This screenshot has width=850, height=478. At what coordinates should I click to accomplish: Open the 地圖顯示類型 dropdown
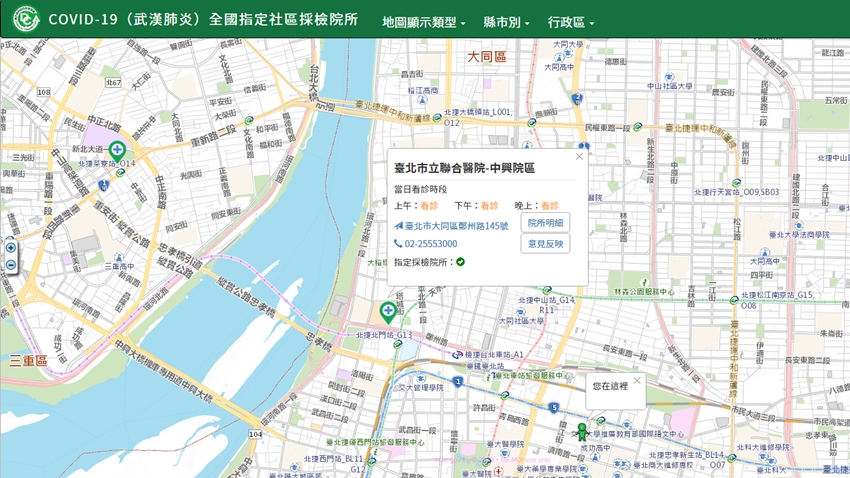[x=423, y=21]
